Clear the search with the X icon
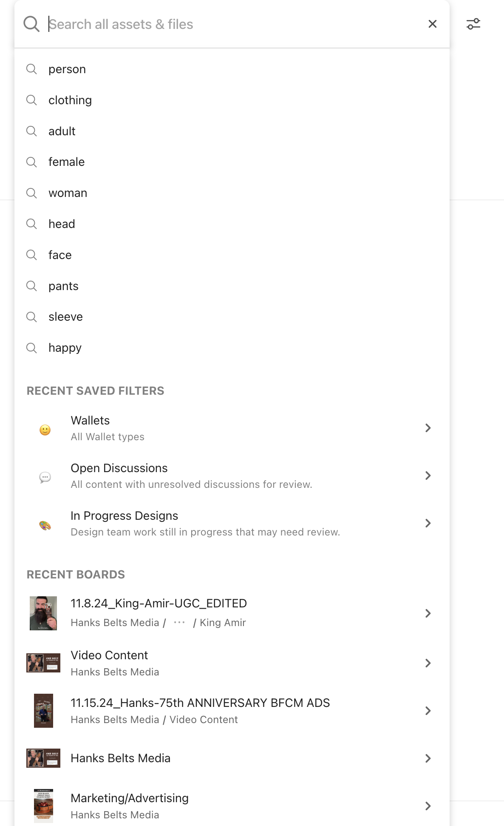Viewport: 504px width, 826px height. point(432,24)
